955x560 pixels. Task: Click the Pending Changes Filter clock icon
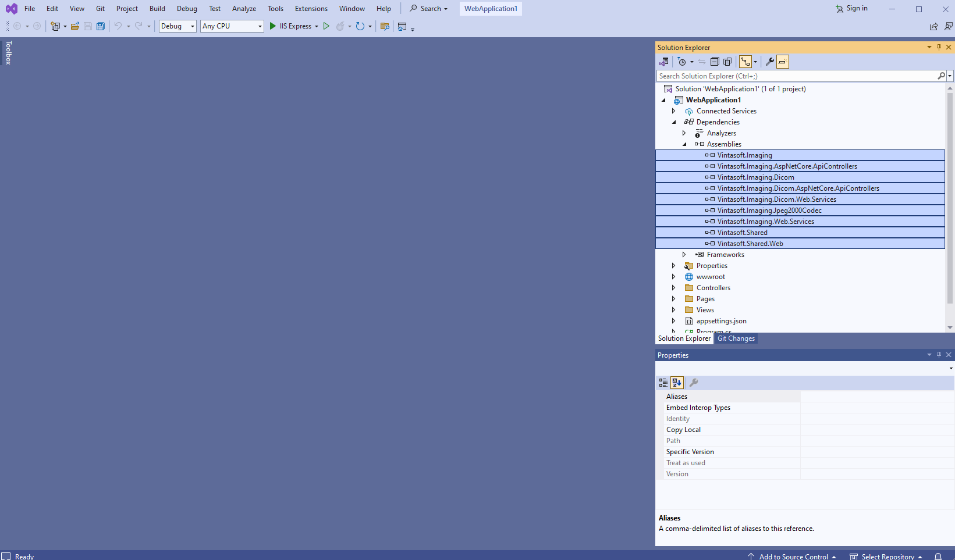[x=682, y=62]
